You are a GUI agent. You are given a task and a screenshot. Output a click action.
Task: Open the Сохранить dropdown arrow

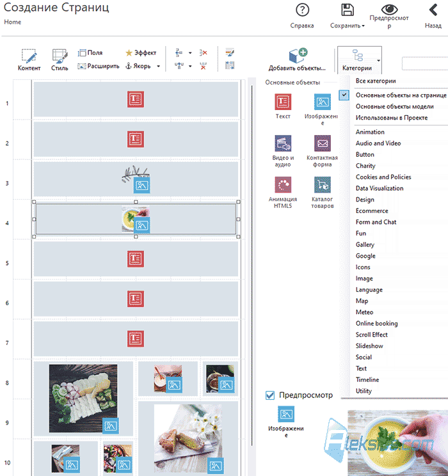pos(364,26)
